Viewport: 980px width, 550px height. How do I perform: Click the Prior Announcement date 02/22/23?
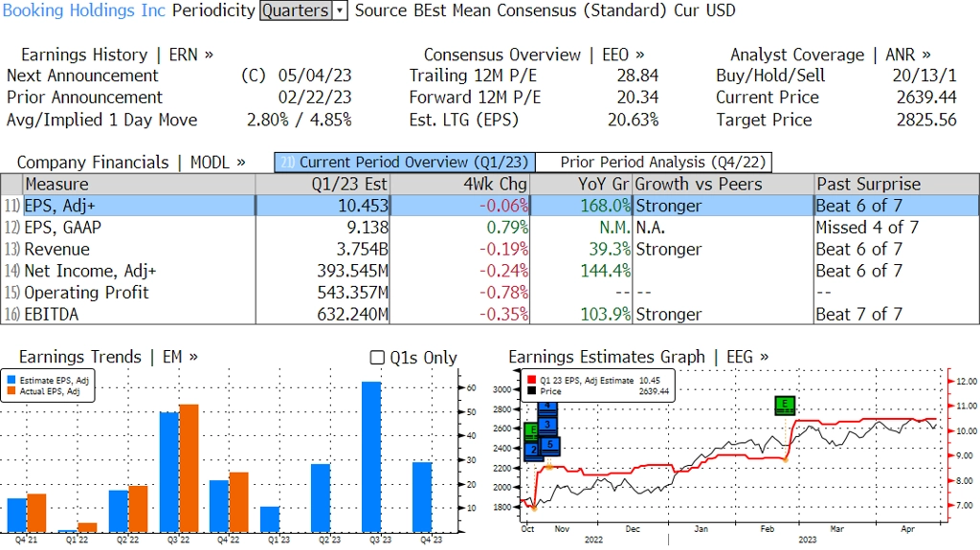pyautogui.click(x=315, y=98)
